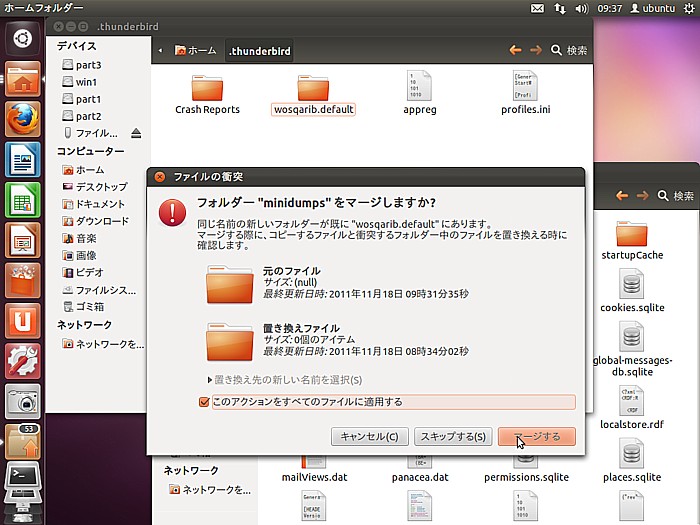Open network indicator in top panel
Image resolution: width=700 pixels, height=525 pixels.
559,8
